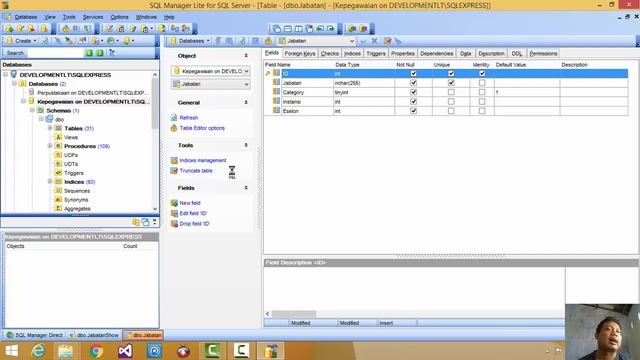Enable Unique checkbox for Instansi field
This screenshot has width=640, height=360.
click(x=451, y=102)
